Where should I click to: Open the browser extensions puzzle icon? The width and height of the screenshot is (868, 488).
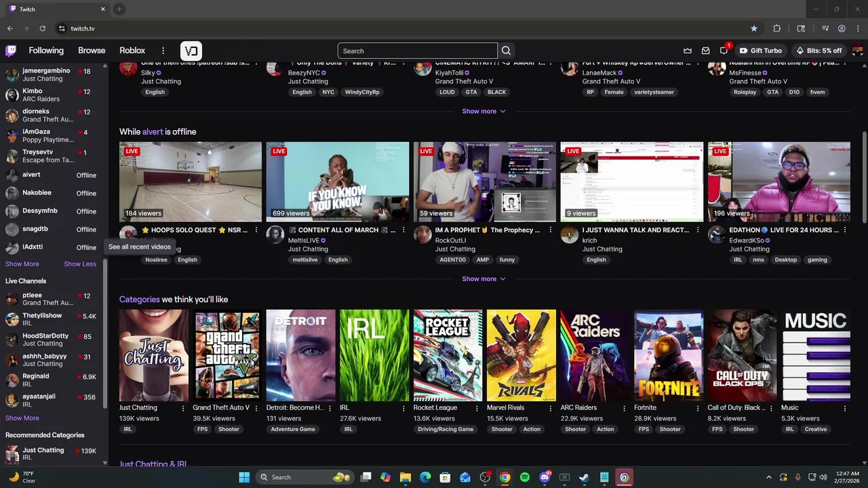coord(777,28)
